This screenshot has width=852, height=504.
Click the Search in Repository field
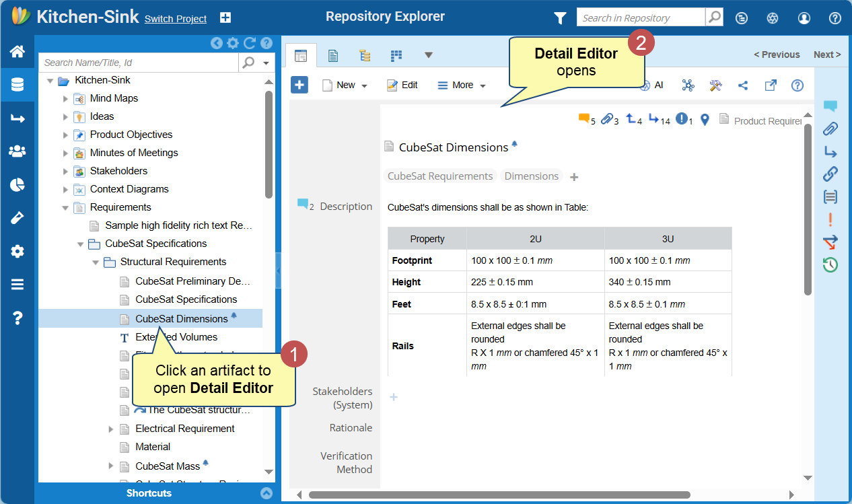[x=640, y=17]
